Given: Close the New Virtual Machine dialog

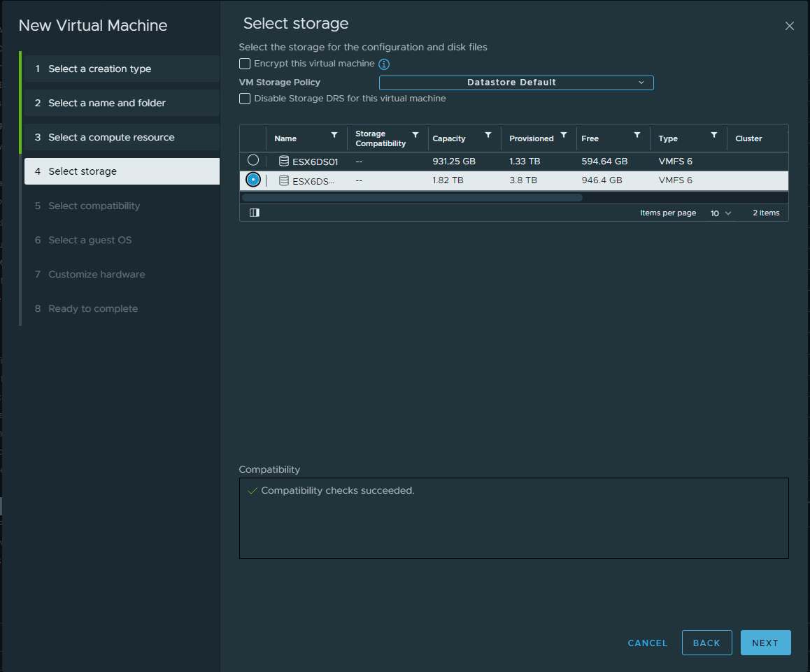Looking at the screenshot, I should pyautogui.click(x=790, y=26).
